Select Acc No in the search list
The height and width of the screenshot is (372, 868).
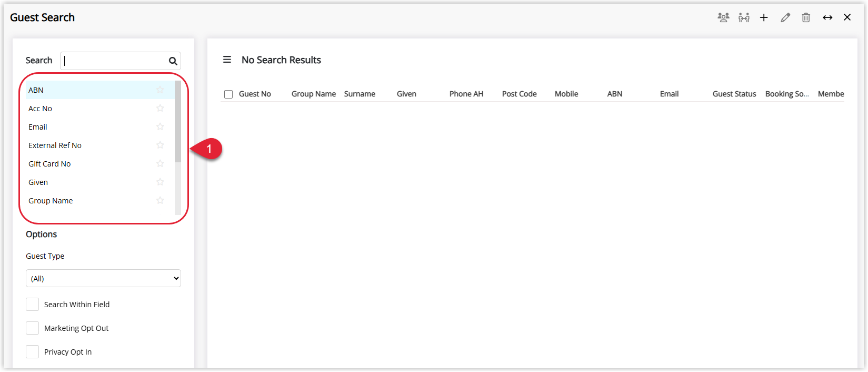tap(100, 109)
